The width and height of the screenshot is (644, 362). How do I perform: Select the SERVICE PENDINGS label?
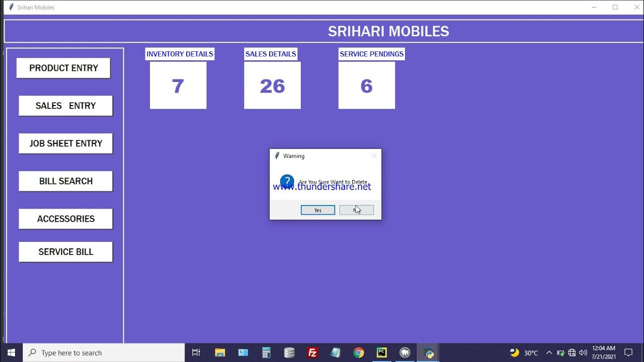tap(372, 54)
